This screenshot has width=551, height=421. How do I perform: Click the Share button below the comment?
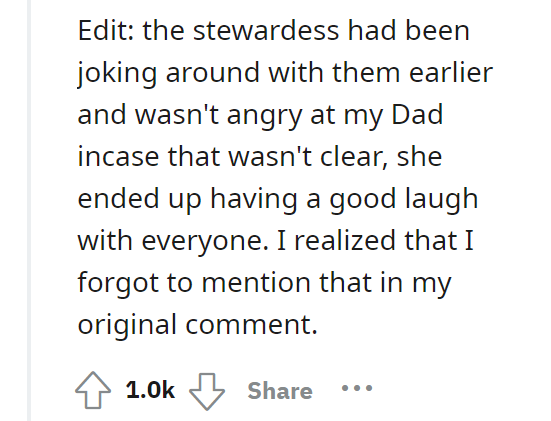tap(280, 391)
